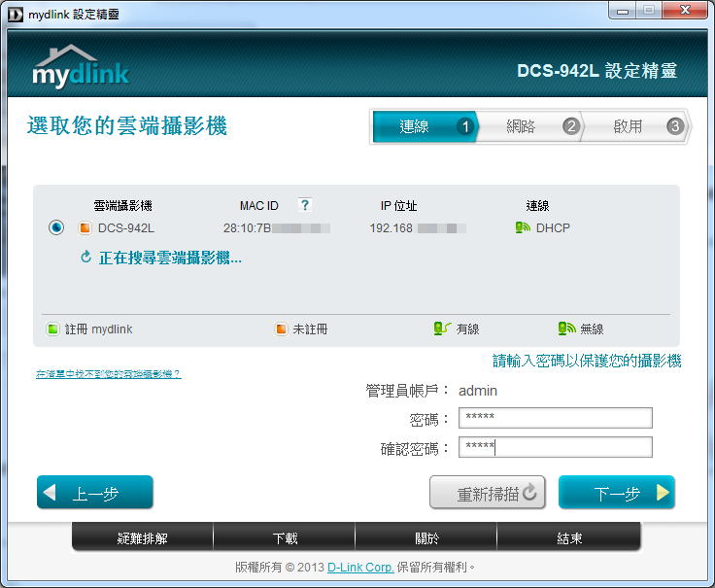The image size is (715, 588).
Task: Click the mydlink house logo
Action: point(80,66)
